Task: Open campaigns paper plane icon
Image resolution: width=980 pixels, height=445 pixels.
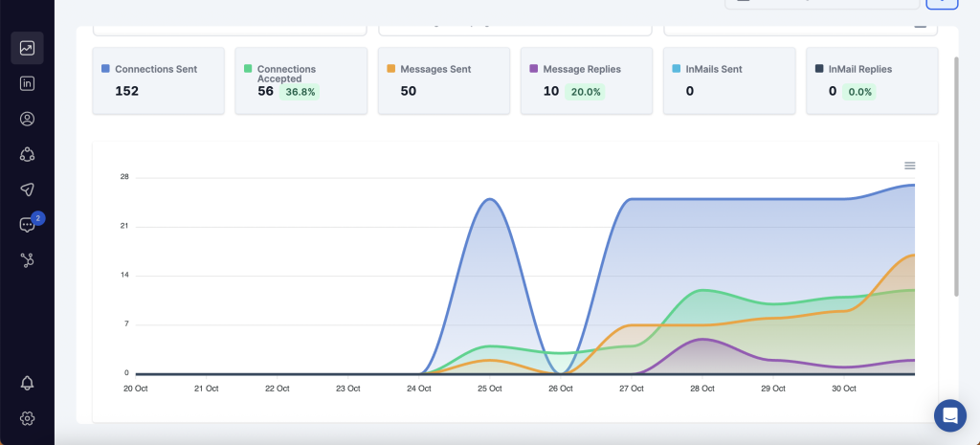Action: (x=27, y=189)
